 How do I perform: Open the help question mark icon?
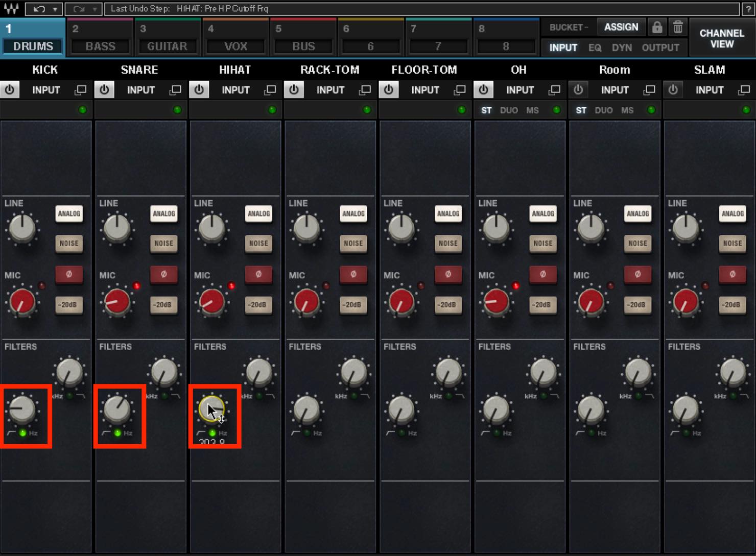tap(748, 9)
